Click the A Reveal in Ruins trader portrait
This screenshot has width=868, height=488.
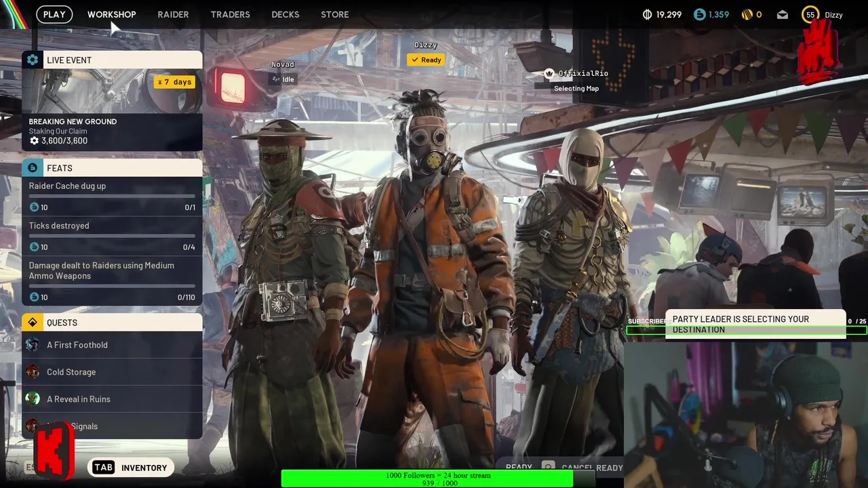tap(32, 399)
